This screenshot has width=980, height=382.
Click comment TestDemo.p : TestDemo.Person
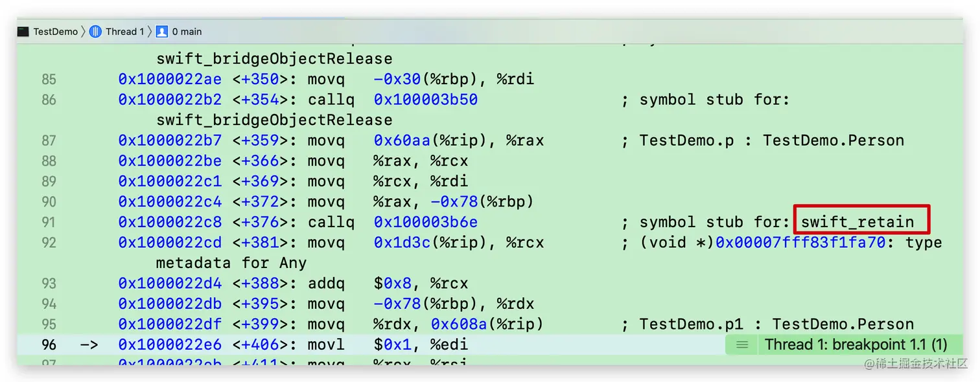tap(771, 140)
